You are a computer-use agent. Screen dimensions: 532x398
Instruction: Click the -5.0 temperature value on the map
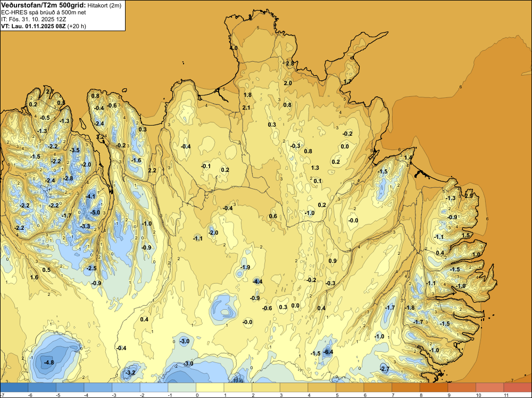(96, 213)
